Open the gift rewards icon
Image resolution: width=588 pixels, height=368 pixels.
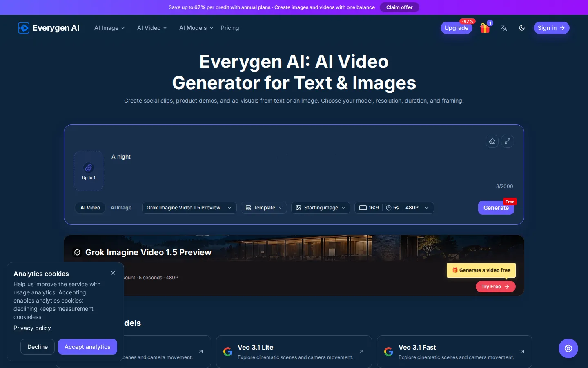(x=485, y=28)
